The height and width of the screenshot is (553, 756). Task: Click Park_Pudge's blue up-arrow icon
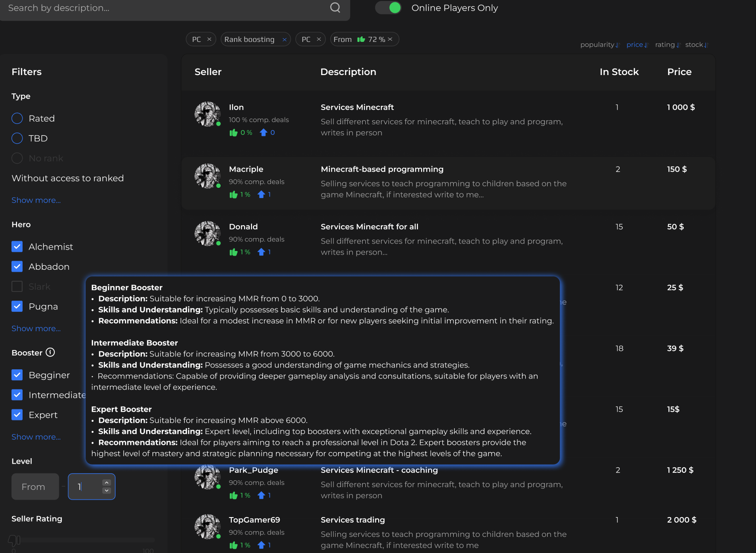pos(261,495)
